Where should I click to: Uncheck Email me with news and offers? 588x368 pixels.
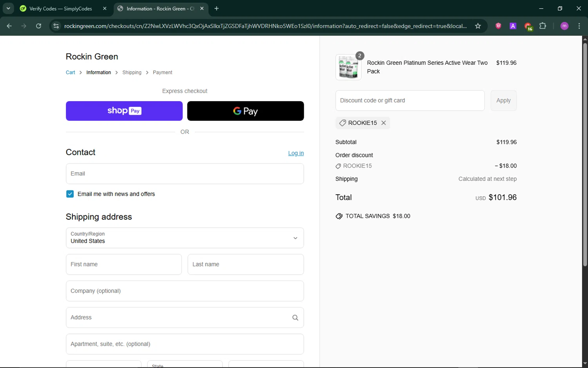point(70,194)
